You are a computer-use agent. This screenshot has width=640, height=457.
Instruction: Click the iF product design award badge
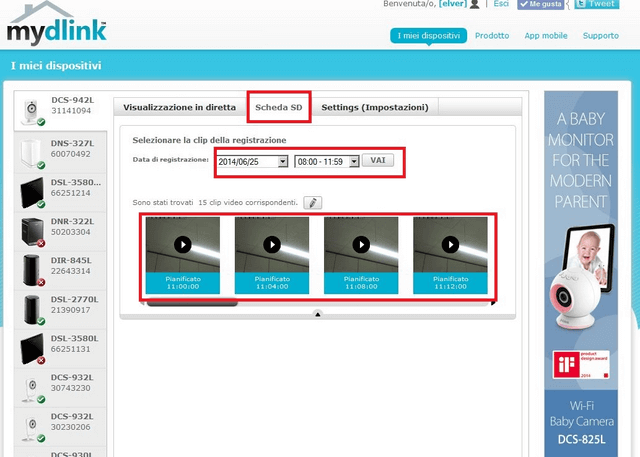[x=581, y=364]
